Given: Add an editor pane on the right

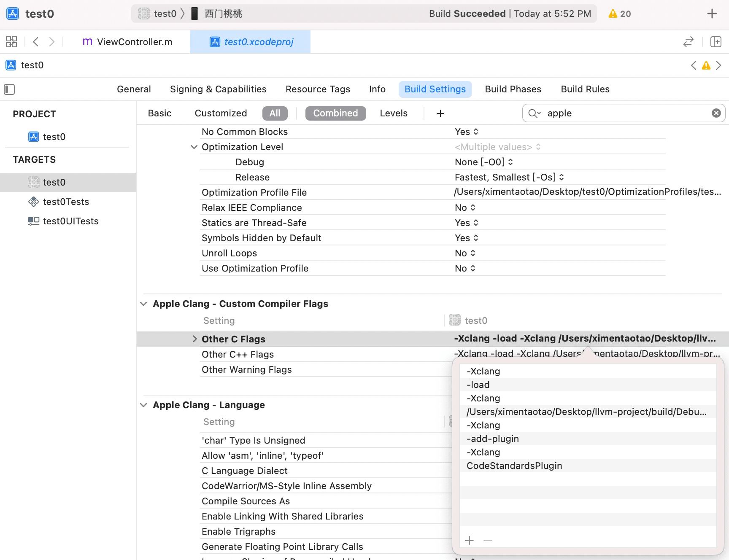Looking at the screenshot, I should point(716,42).
